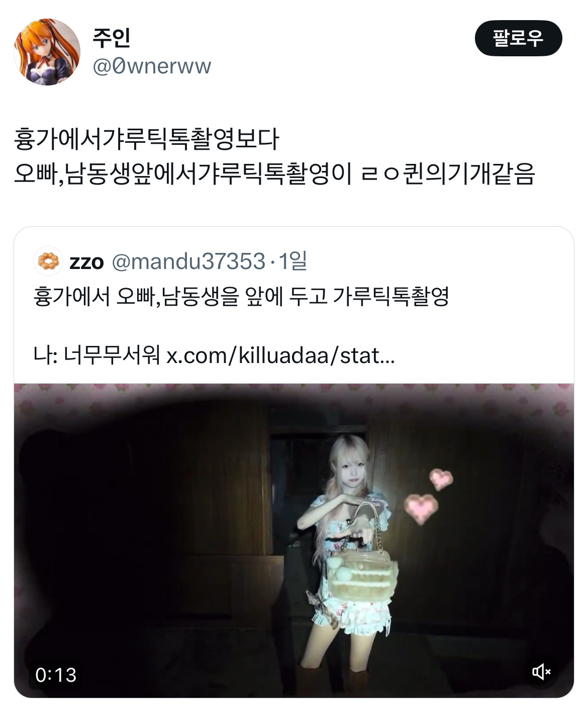
Task: Open the 주인 display name
Action: [112, 38]
